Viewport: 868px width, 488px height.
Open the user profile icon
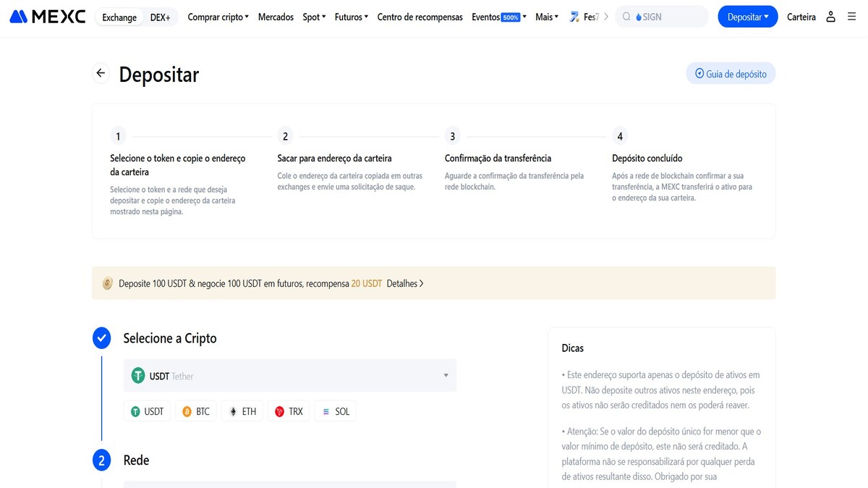830,17
